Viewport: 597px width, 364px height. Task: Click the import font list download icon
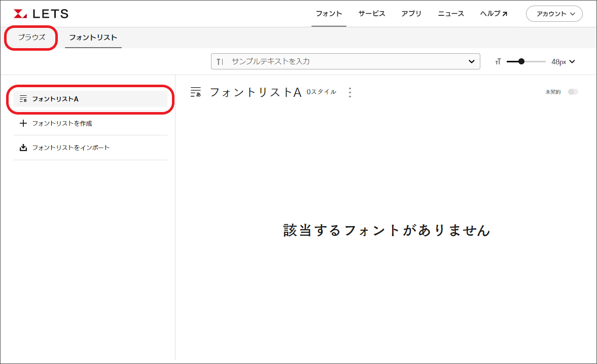(23, 148)
